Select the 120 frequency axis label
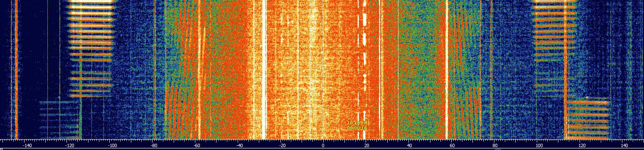 pyautogui.click(x=582, y=145)
